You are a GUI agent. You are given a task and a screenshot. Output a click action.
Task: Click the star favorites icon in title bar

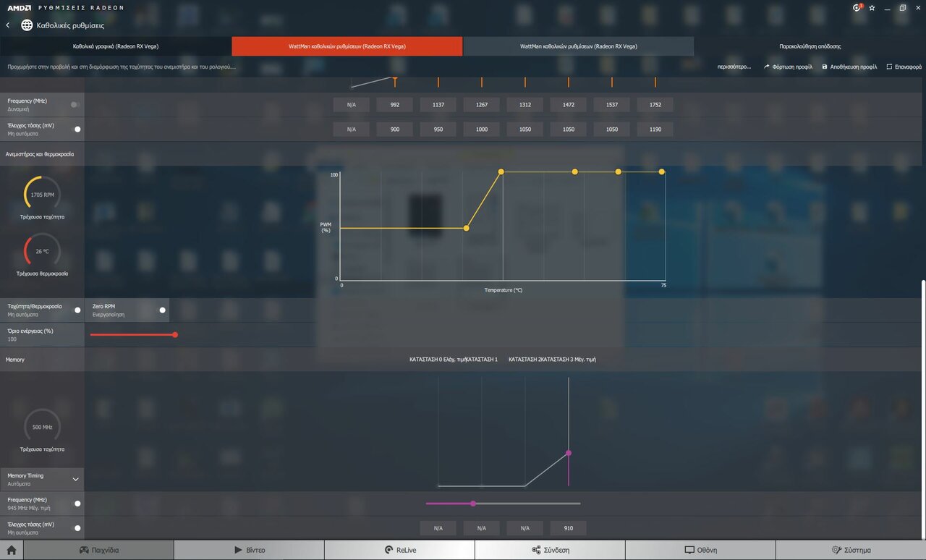[x=872, y=8]
